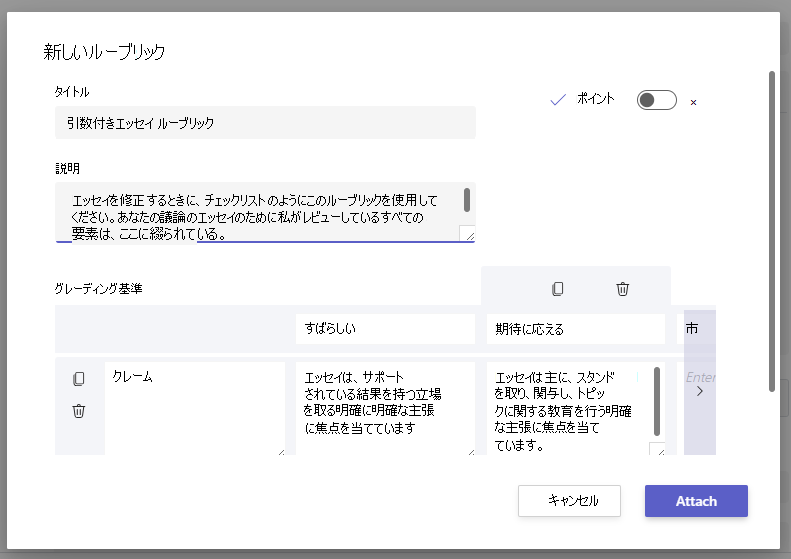Click the scrollbar in 期待に応える description cell
791x559 pixels.
(657, 402)
